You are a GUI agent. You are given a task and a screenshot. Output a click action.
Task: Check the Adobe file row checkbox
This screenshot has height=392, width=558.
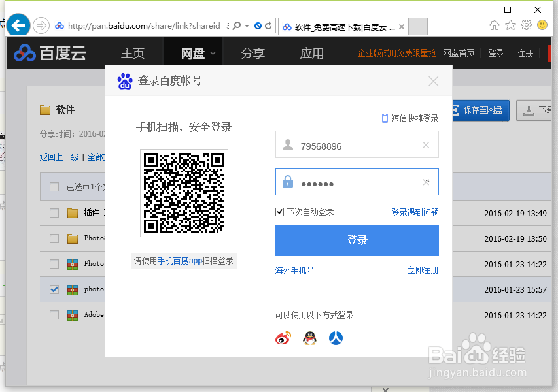coord(54,315)
